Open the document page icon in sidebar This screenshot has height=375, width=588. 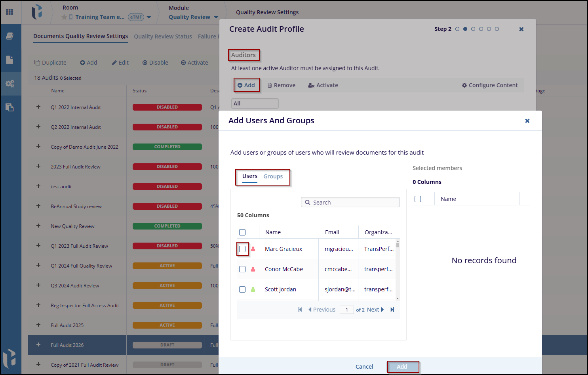[10, 60]
